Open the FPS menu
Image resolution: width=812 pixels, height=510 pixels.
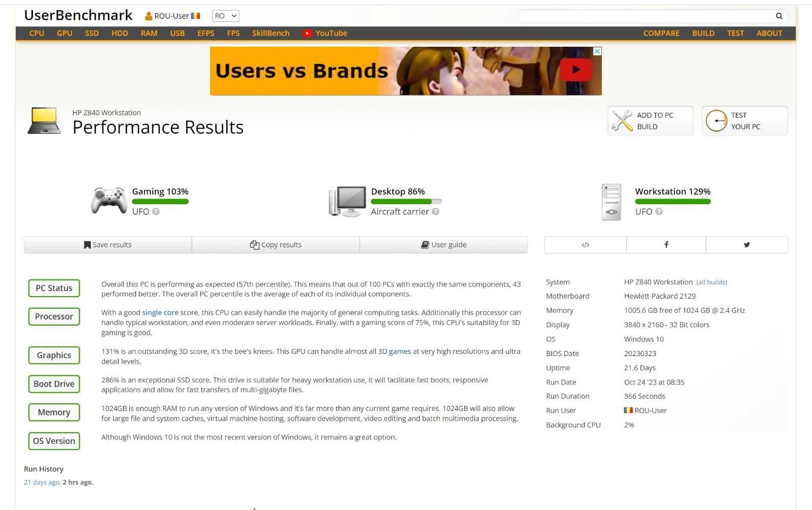[233, 34]
